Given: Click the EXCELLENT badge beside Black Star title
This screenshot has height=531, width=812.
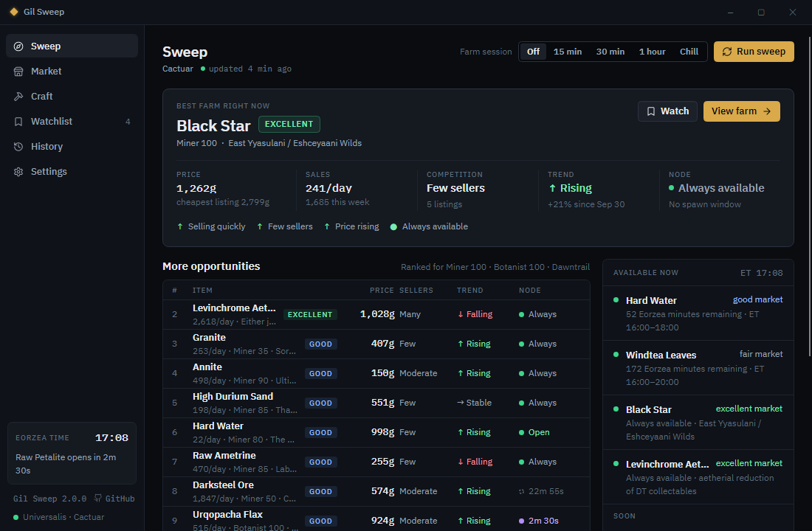Looking at the screenshot, I should [289, 124].
